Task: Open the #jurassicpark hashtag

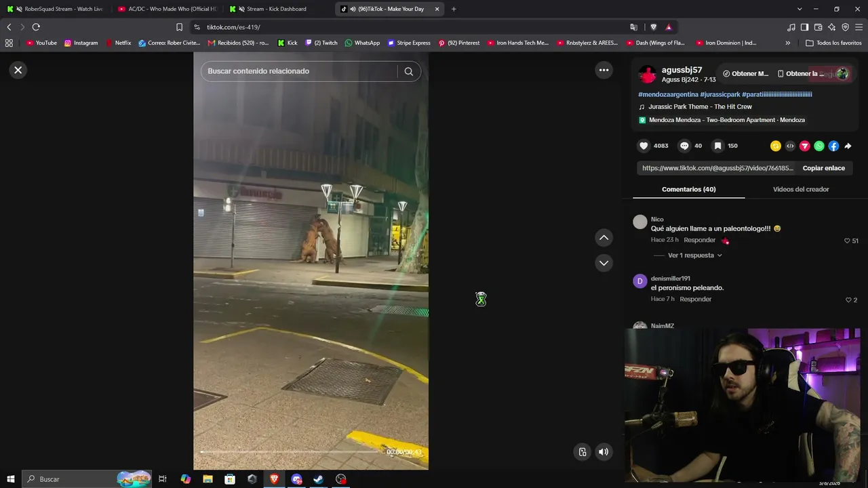Action: (x=720, y=94)
